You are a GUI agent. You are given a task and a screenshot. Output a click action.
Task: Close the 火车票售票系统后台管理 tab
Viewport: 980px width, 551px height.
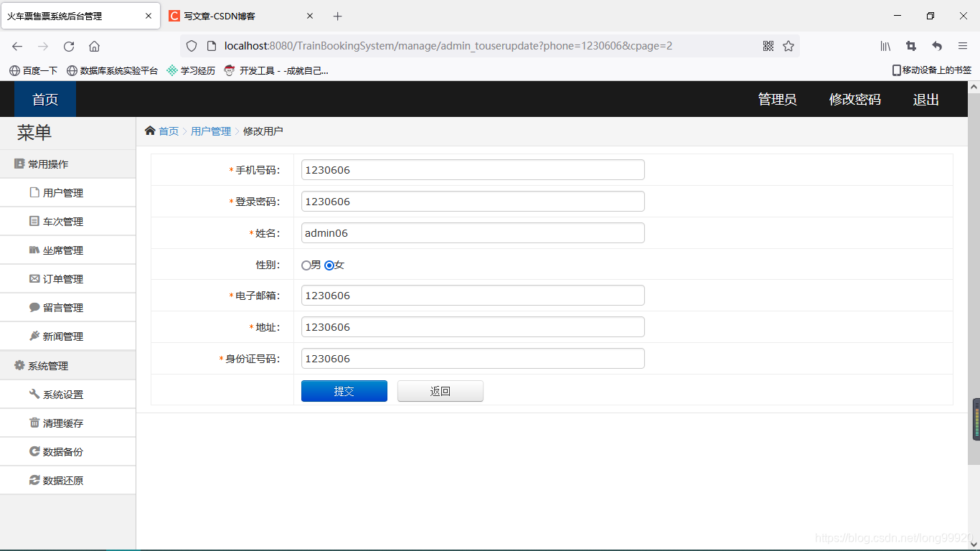click(149, 16)
